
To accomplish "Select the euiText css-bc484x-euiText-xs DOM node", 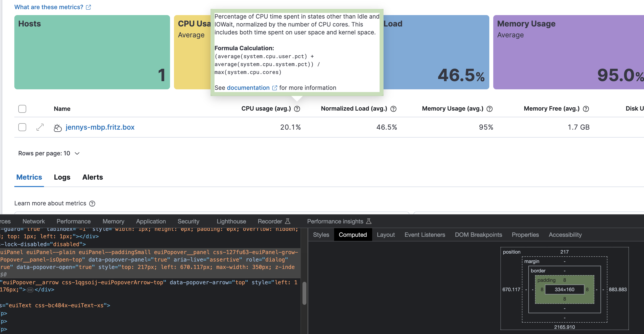I will click(55, 306).
